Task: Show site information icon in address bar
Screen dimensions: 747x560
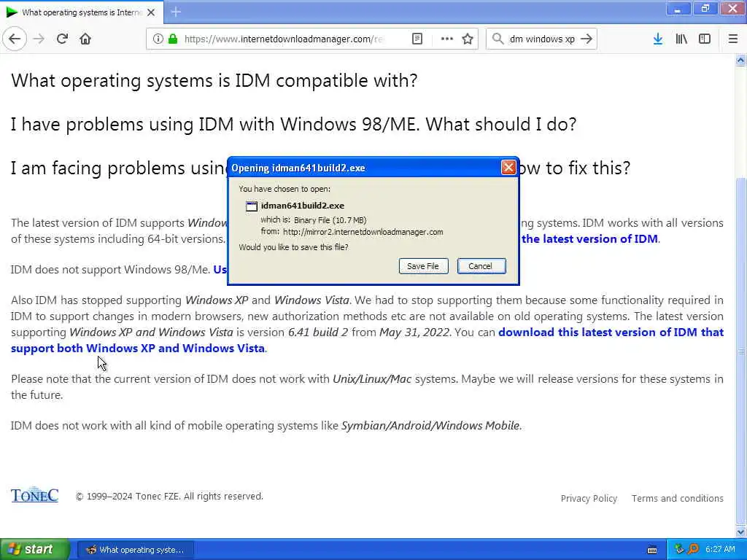Action: pos(158,39)
